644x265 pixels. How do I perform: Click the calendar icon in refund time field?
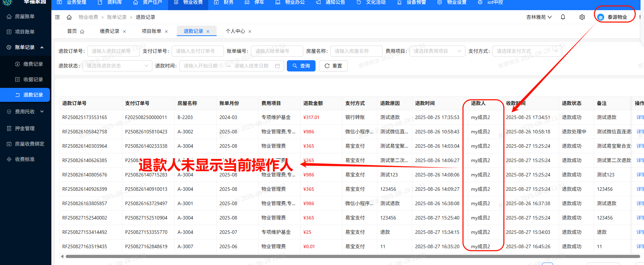[x=277, y=66]
